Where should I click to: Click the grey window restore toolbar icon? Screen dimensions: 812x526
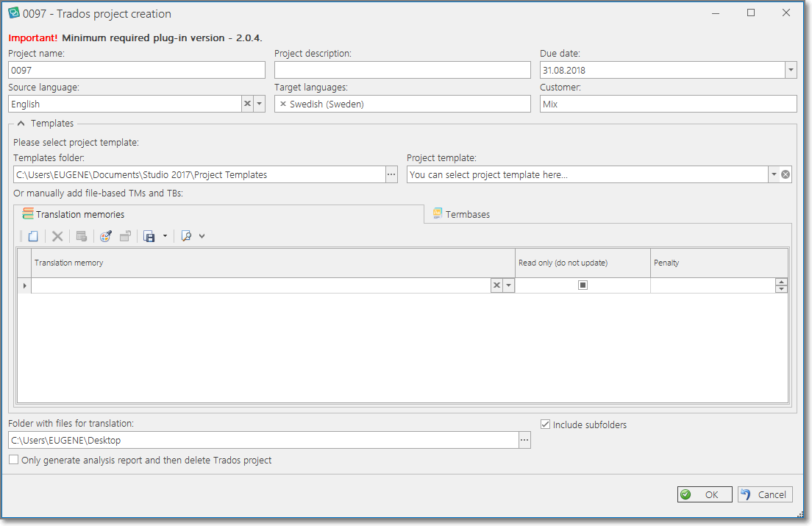tap(125, 236)
